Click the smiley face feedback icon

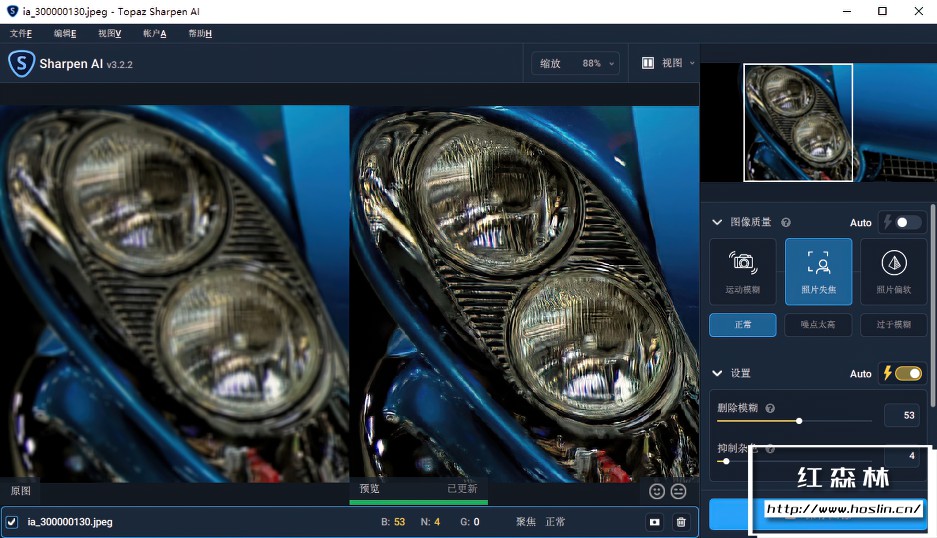[x=657, y=491]
